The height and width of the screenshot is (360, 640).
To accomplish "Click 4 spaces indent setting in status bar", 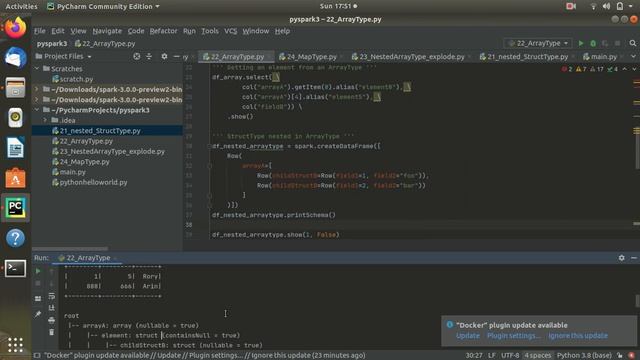I will (x=538, y=356).
